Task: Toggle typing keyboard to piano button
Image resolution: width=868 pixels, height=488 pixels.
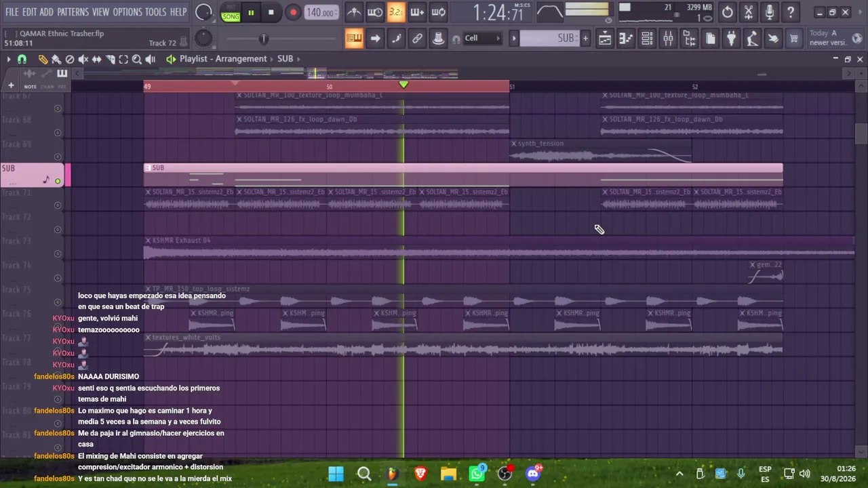Action: pos(354,39)
